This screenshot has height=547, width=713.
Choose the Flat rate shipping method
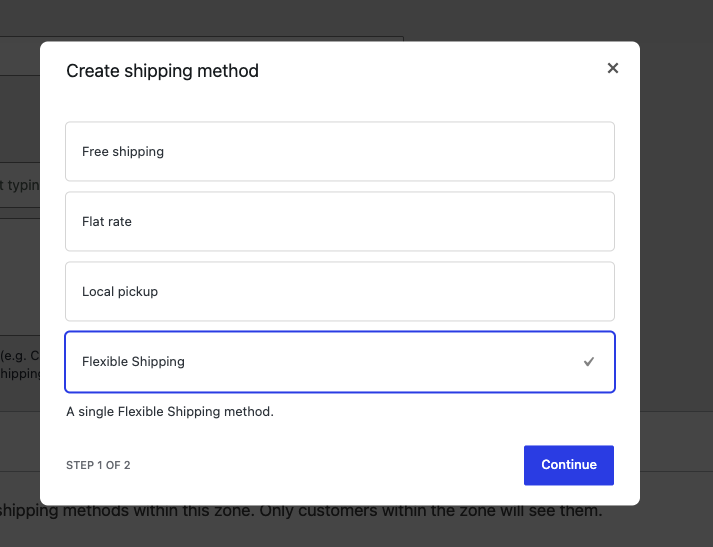click(x=340, y=221)
